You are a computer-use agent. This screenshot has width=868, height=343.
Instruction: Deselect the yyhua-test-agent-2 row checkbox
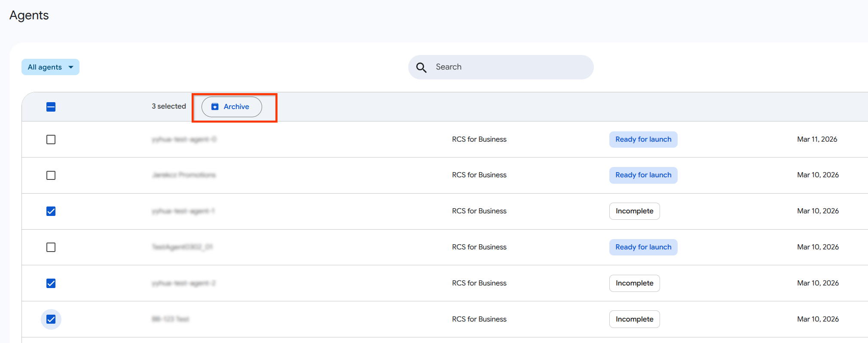pyautogui.click(x=51, y=283)
